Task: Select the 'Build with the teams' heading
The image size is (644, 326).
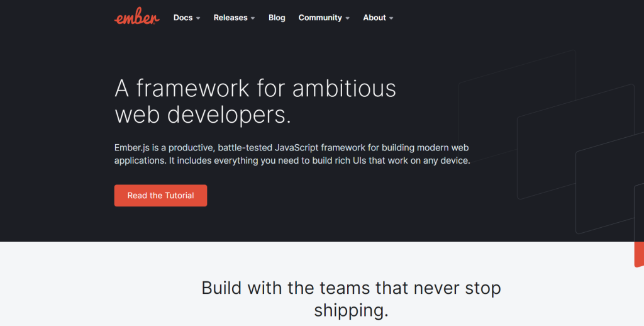Action: [x=351, y=288]
